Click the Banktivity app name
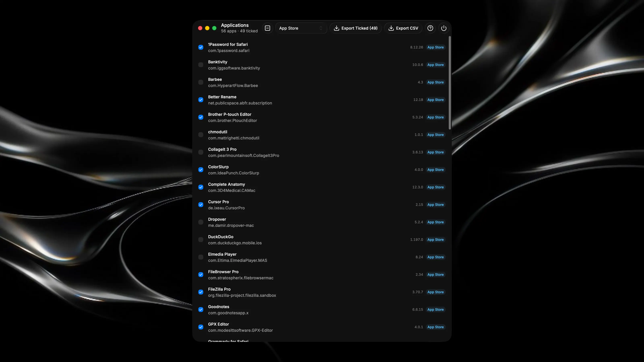Viewport: 644px width, 362px height. click(218, 62)
